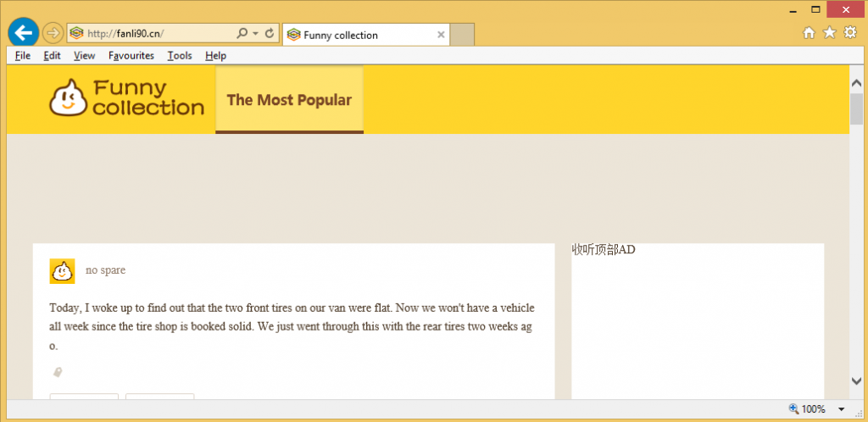Viewport: 868px width, 422px height.
Task: Refresh the page with the reload icon
Action: [270, 34]
